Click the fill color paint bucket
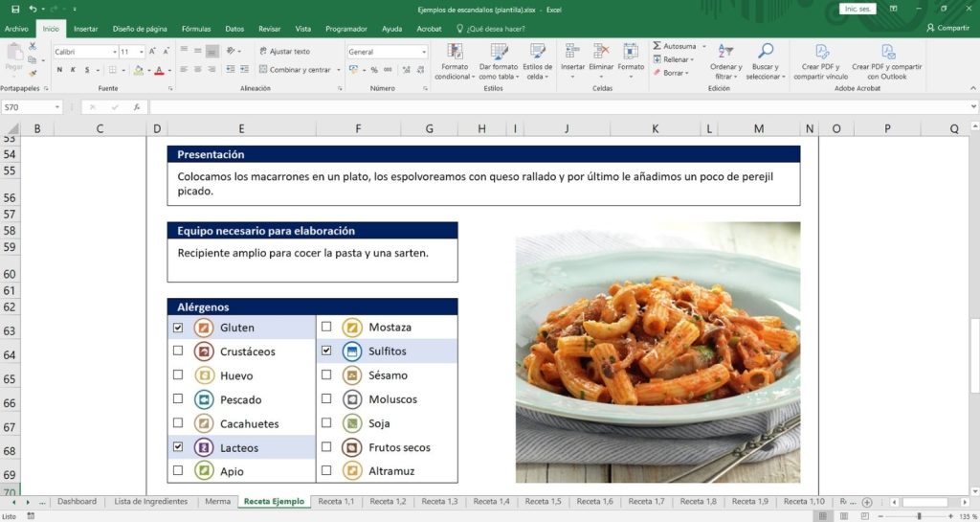Viewport: 980px width, 522px height. point(139,70)
